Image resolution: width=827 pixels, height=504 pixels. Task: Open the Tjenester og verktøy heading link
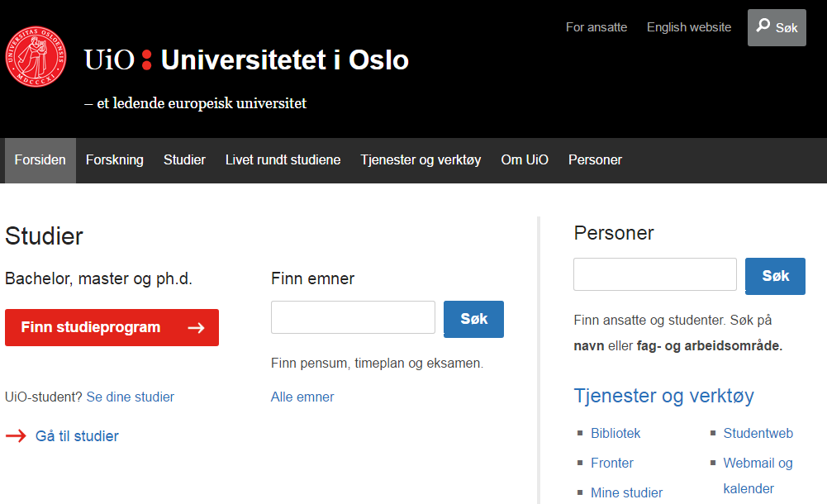coord(664,396)
